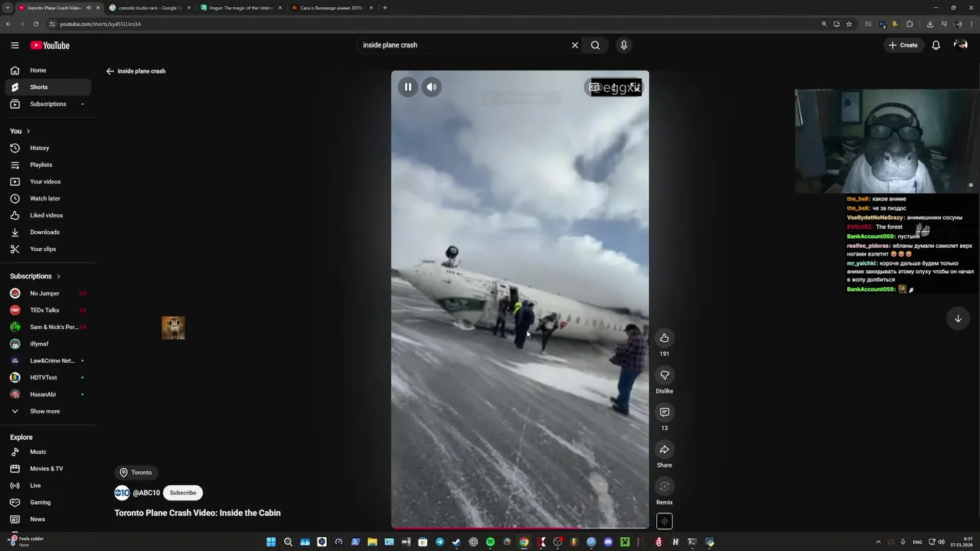980x551 pixels.
Task: Pause the Shorts video
Action: tap(408, 87)
